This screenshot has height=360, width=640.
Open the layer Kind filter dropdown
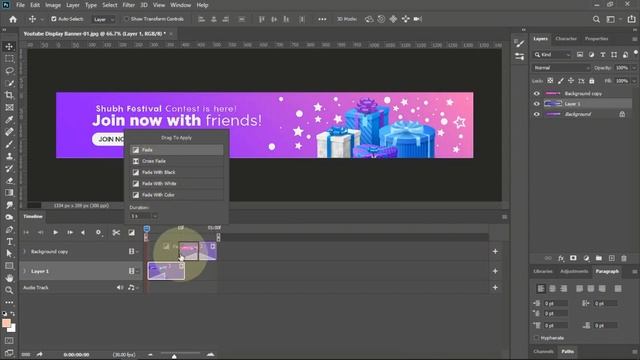tap(553, 55)
